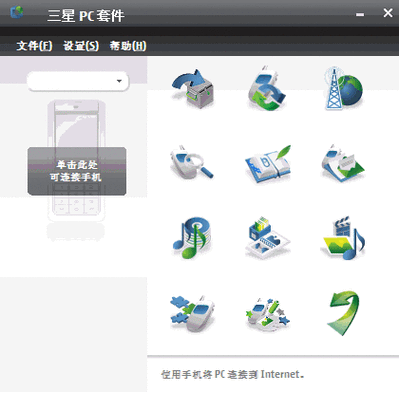
Task: Open the 帮助(H) menu
Action: tap(128, 46)
